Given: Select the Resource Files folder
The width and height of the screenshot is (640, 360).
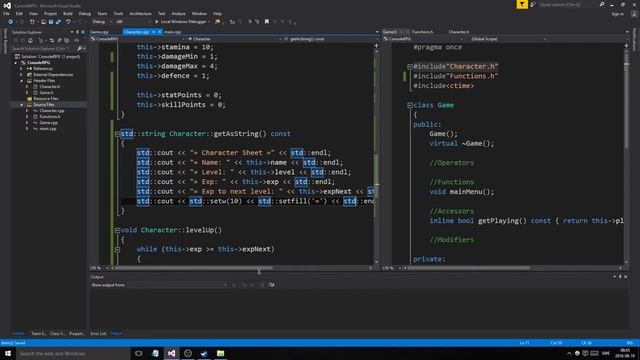Looking at the screenshot, I should pos(46,99).
